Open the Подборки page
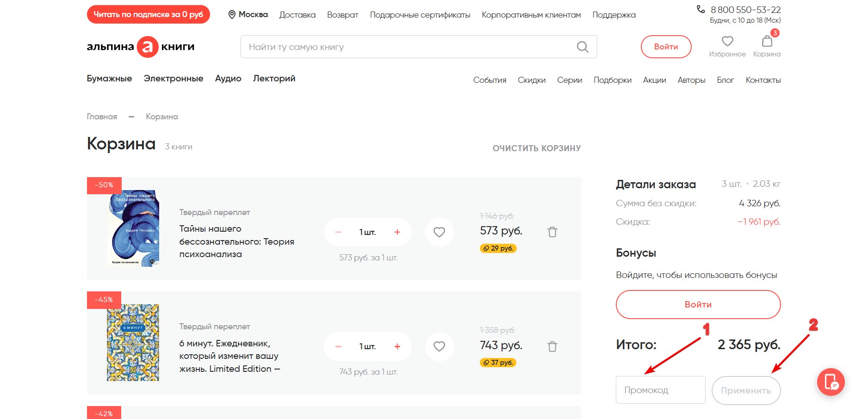The width and height of the screenshot is (868, 419). (613, 80)
